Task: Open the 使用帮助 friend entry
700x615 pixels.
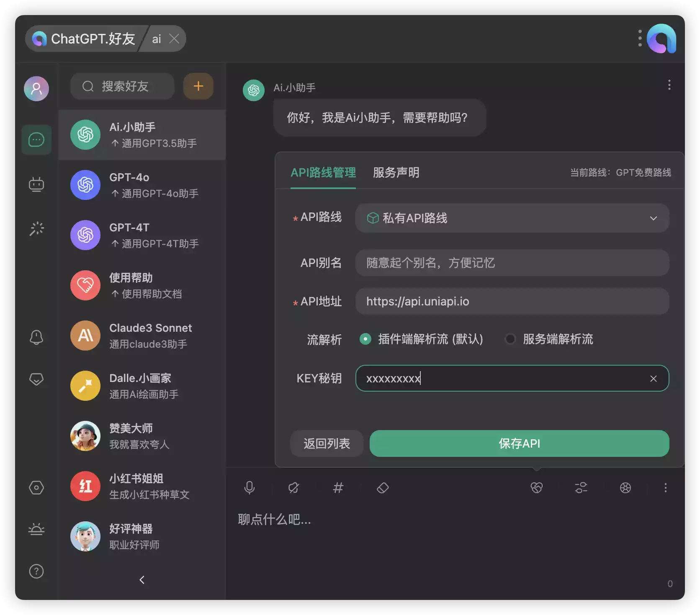Action: click(x=142, y=285)
